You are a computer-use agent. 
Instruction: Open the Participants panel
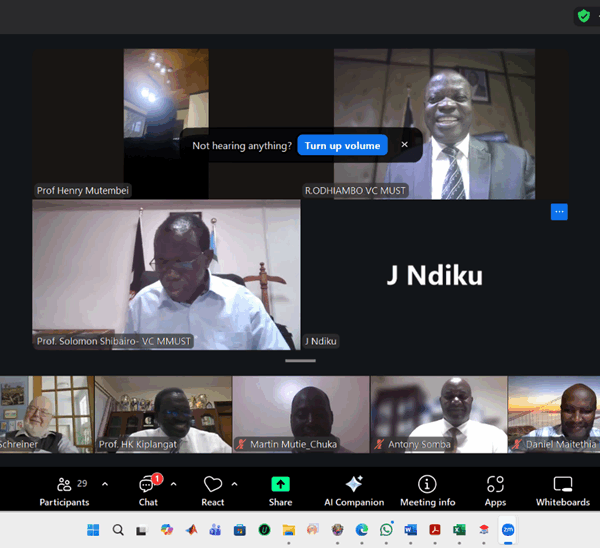click(64, 491)
